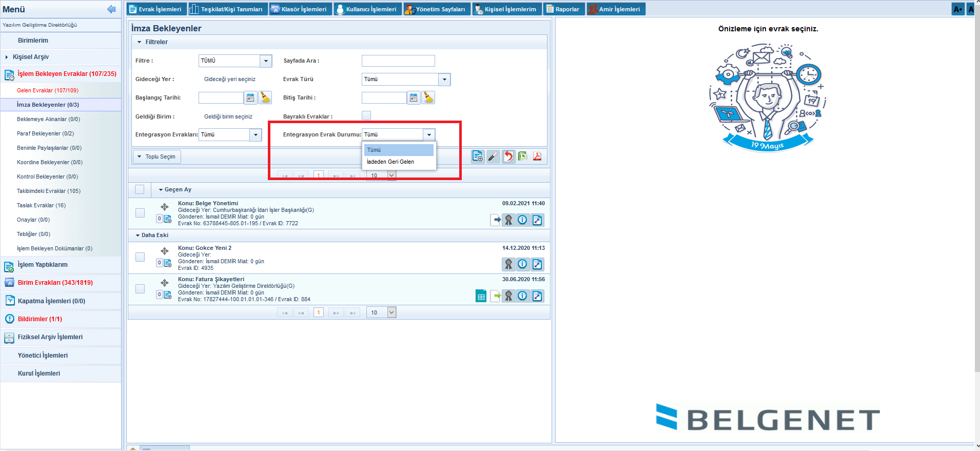
Task: Open the calendar picker for Bitiş Tarihi
Action: click(x=414, y=97)
